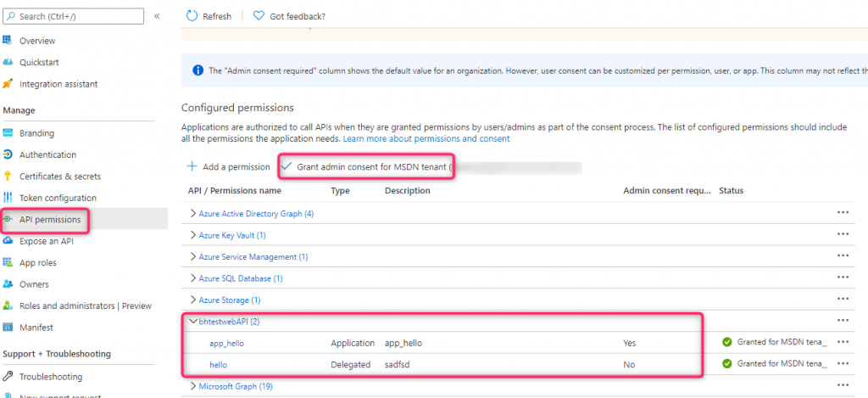868x398 pixels.
Task: Open ellipsis menu for Azure Key Vault
Action: point(843,234)
